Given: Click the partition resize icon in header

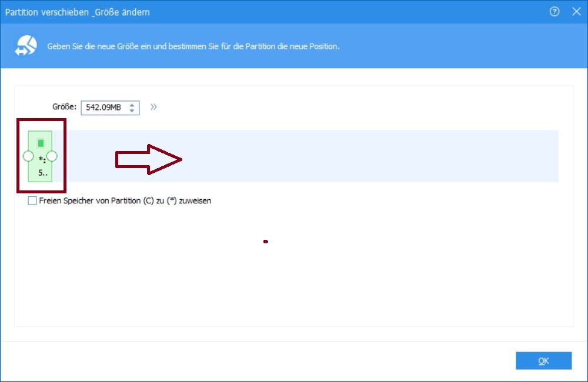Looking at the screenshot, I should [x=27, y=46].
